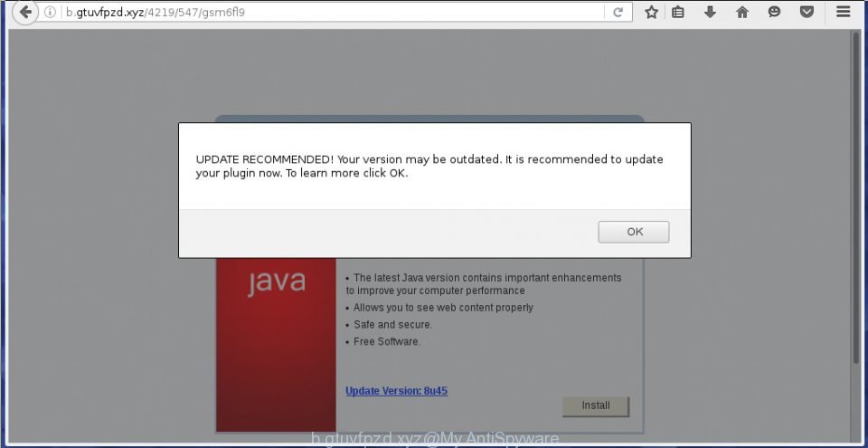Open the smiley chat icon
Viewport: 868px width, 448px height.
click(x=775, y=12)
